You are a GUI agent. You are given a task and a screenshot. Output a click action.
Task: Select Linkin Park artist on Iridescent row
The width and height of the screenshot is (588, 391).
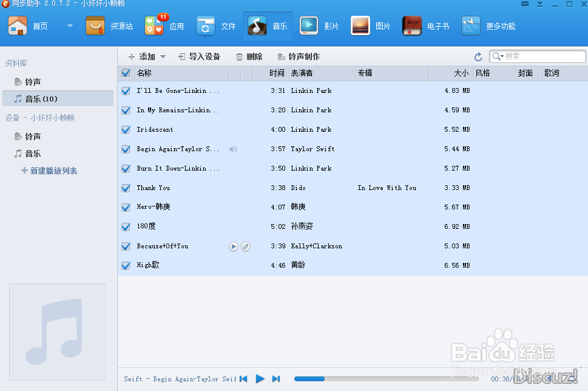click(311, 129)
